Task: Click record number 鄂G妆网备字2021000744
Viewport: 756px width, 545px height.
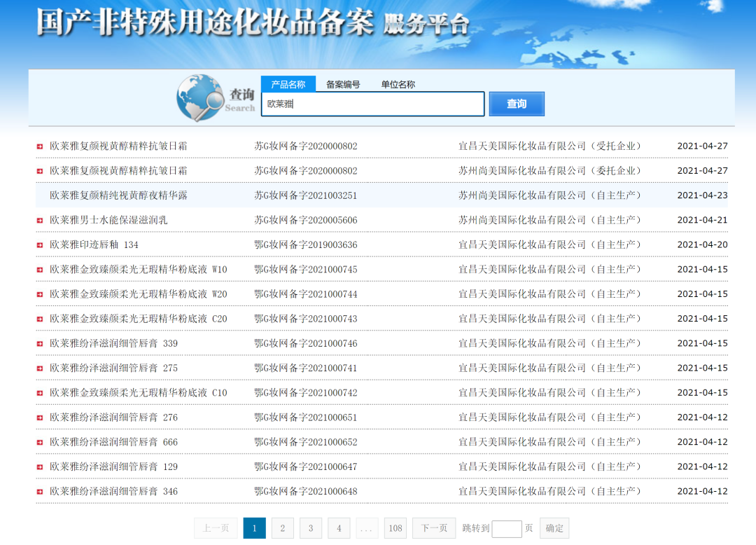Action: [x=306, y=294]
